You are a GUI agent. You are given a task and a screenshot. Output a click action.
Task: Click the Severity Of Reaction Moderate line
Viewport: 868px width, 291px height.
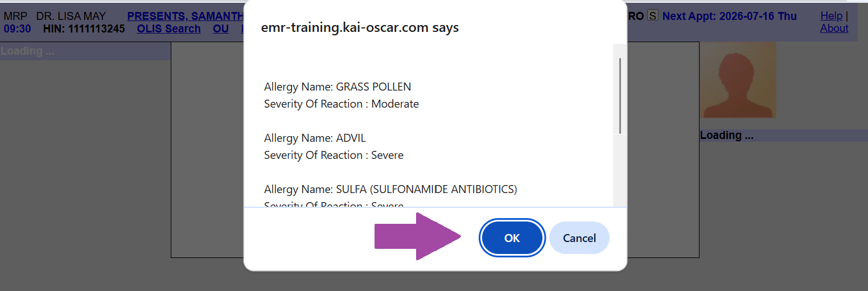click(342, 104)
